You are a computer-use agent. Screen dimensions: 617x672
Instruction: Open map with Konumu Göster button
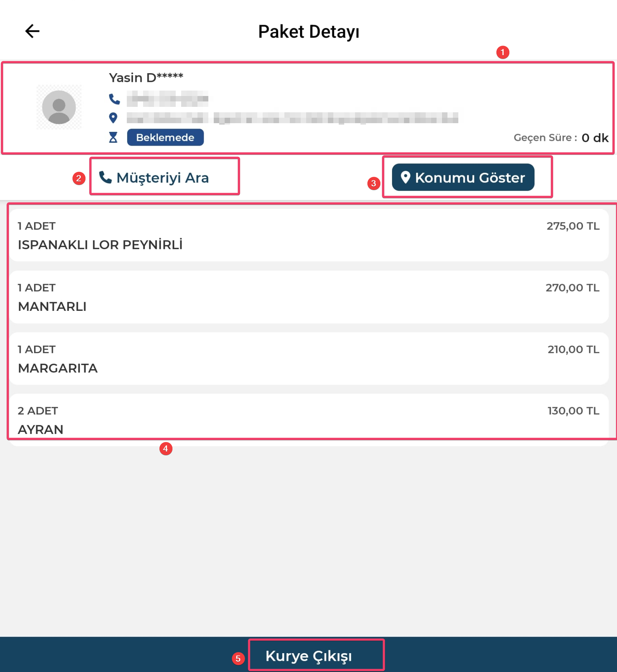tap(463, 177)
